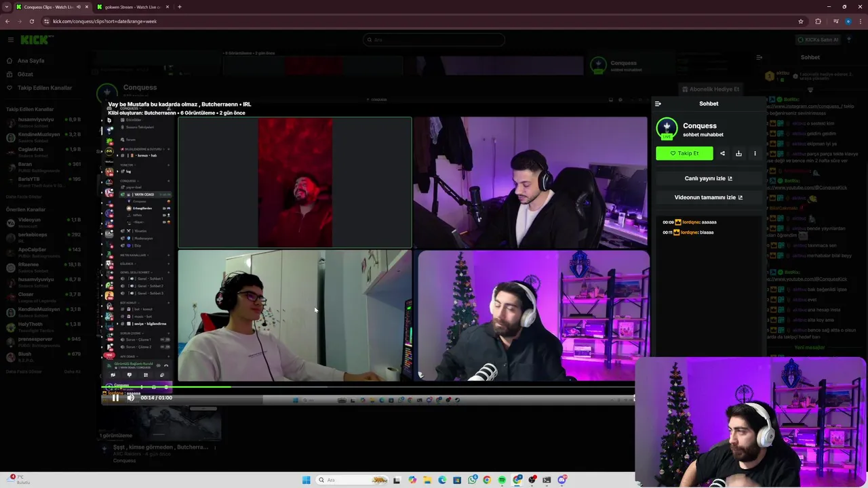Open Videonun tamamını izle link

pos(709,197)
